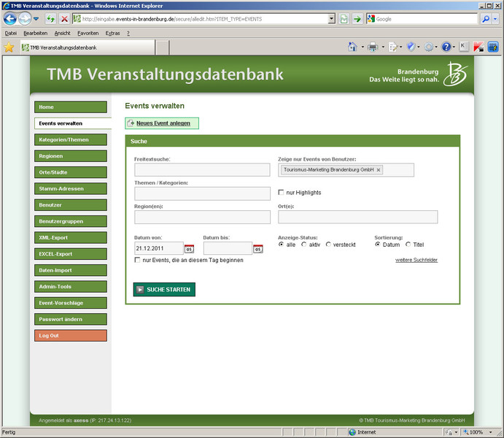Remove the Tourismus-Marketing Brandenburg GmbH user tag
504x438 pixels.
[x=379, y=170]
